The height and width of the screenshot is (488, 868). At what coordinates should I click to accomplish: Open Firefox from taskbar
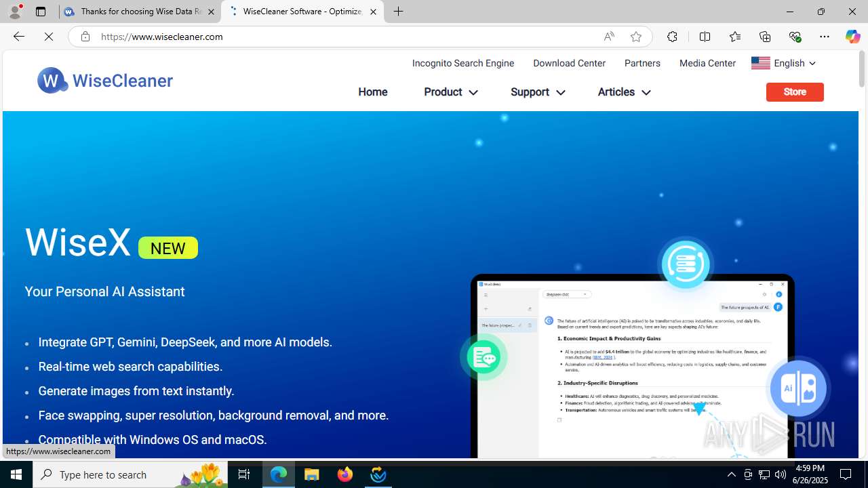coord(345,474)
